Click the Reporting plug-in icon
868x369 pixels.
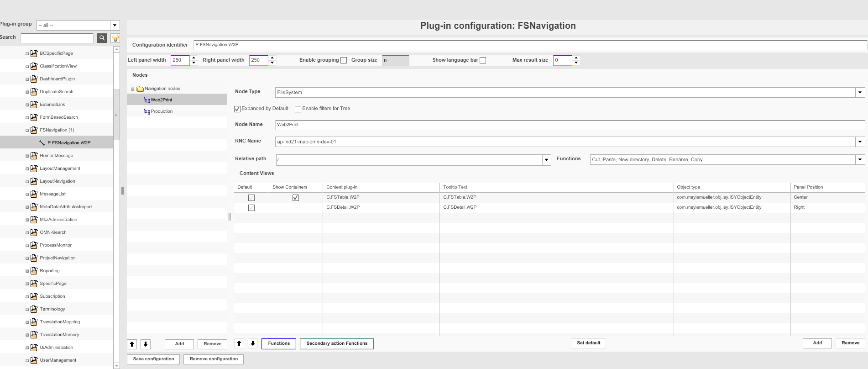tap(34, 271)
